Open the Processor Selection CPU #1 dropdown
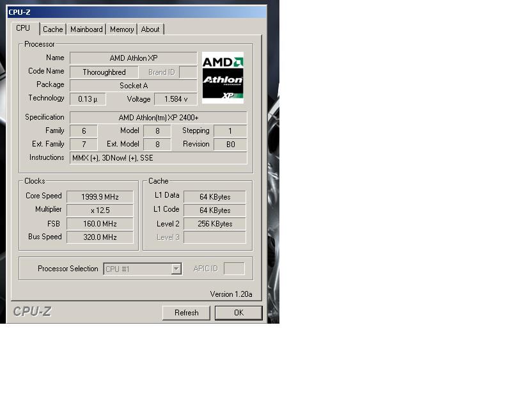532x419 pixels. [143, 269]
